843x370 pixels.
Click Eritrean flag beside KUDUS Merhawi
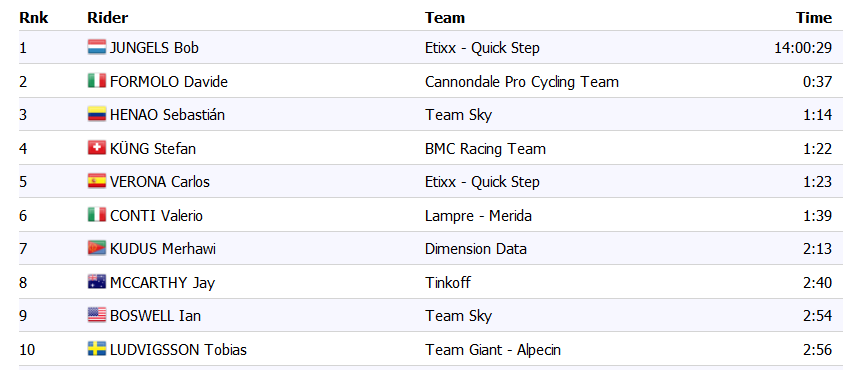coord(97,248)
